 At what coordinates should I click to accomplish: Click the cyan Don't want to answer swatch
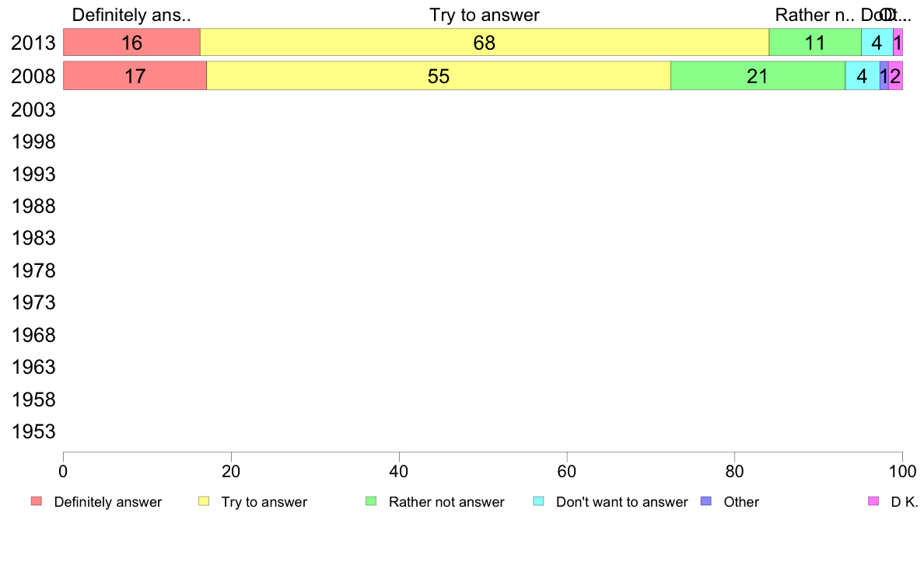coord(538,501)
